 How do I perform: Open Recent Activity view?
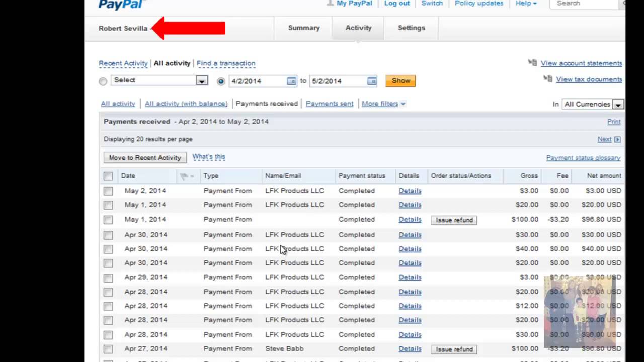point(123,63)
